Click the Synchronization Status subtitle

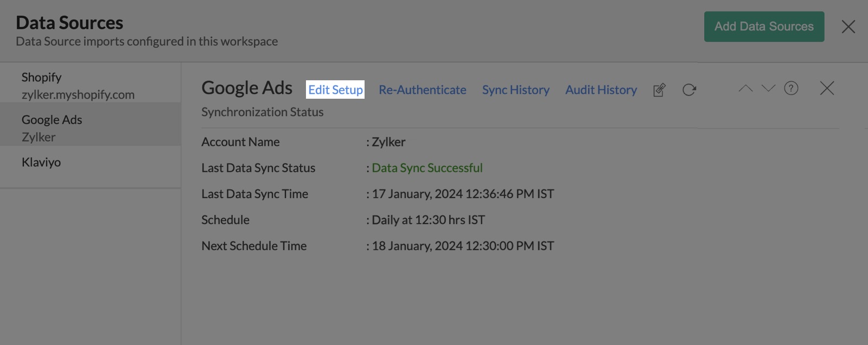click(x=263, y=112)
